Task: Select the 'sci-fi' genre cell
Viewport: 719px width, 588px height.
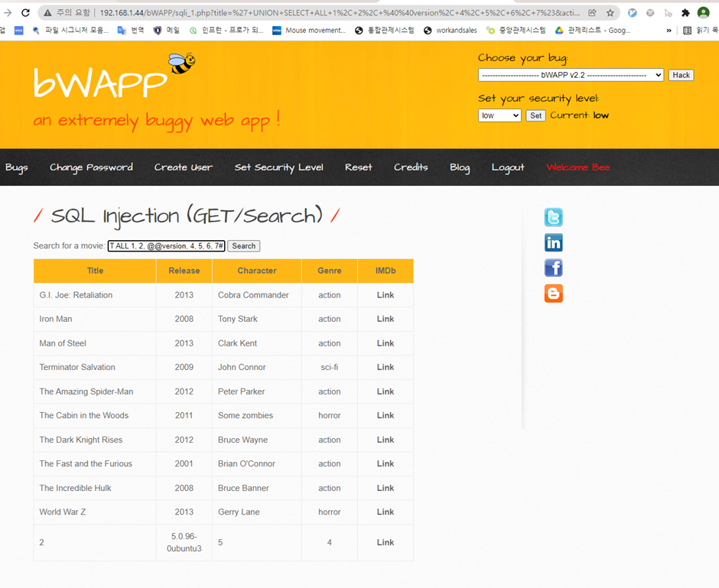Action: coord(329,367)
